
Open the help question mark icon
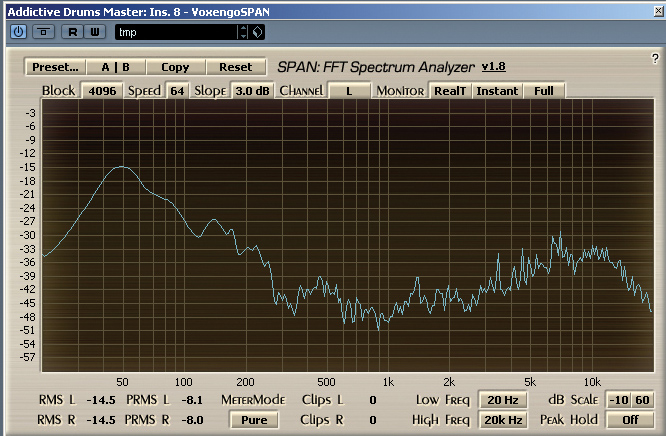click(x=655, y=58)
